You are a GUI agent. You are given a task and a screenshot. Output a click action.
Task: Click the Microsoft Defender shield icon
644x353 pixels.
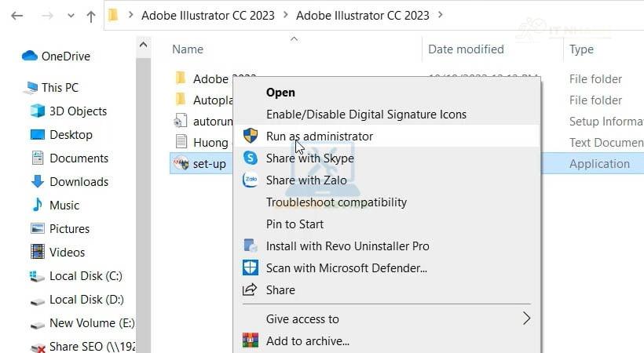pos(251,267)
